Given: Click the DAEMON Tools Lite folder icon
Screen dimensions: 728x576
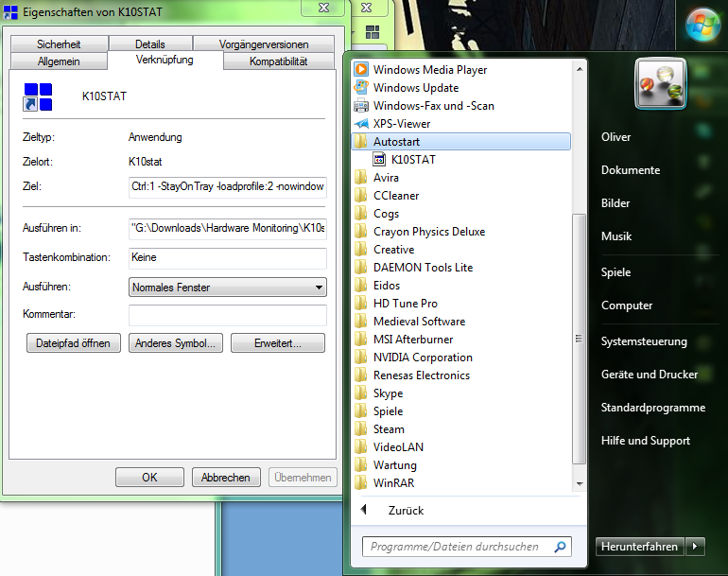Looking at the screenshot, I should (x=360, y=268).
